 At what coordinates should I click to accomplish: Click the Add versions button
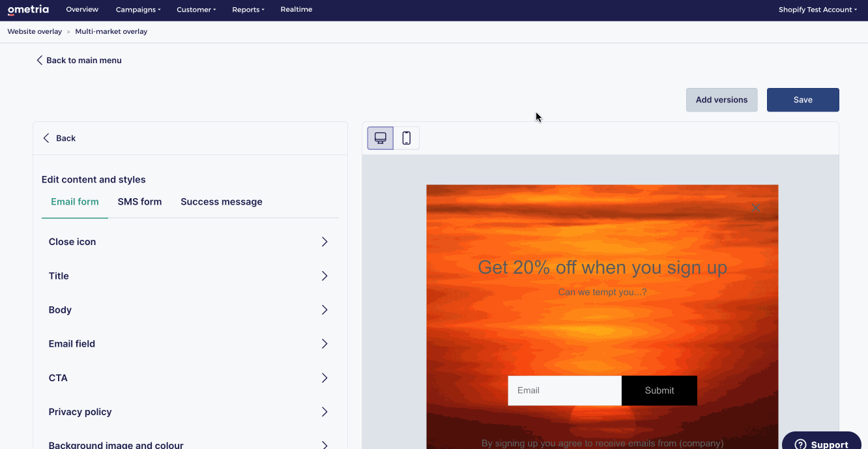click(x=721, y=100)
